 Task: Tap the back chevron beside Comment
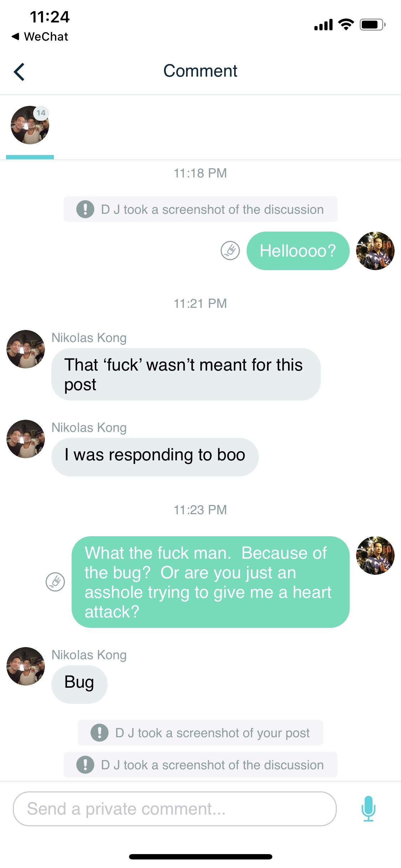click(19, 72)
